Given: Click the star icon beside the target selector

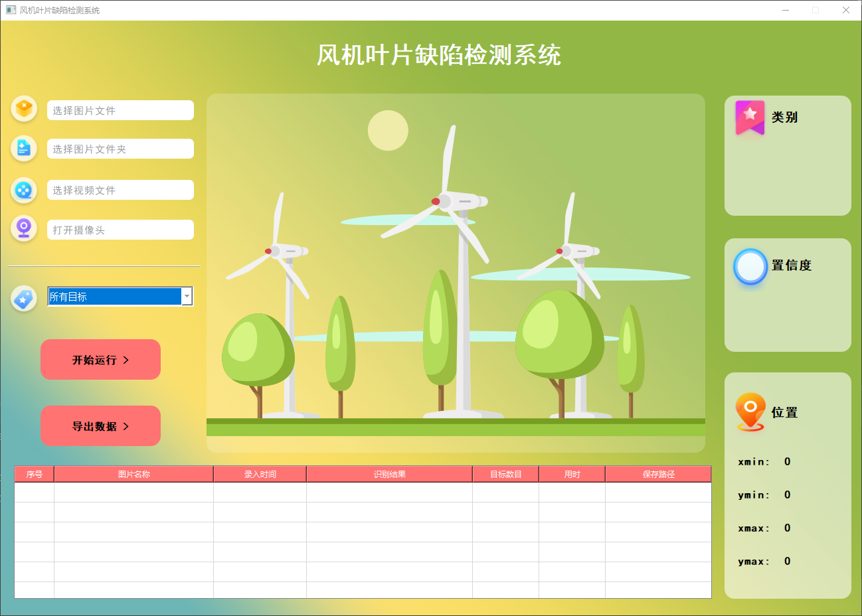Looking at the screenshot, I should 23,299.
